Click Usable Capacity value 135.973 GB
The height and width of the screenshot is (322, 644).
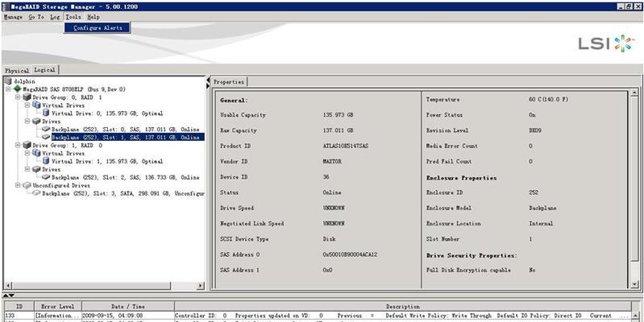tap(338, 115)
